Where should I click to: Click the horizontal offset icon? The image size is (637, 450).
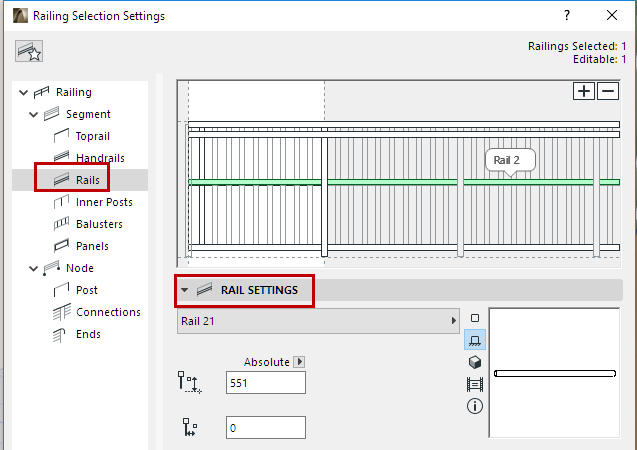coord(190,427)
